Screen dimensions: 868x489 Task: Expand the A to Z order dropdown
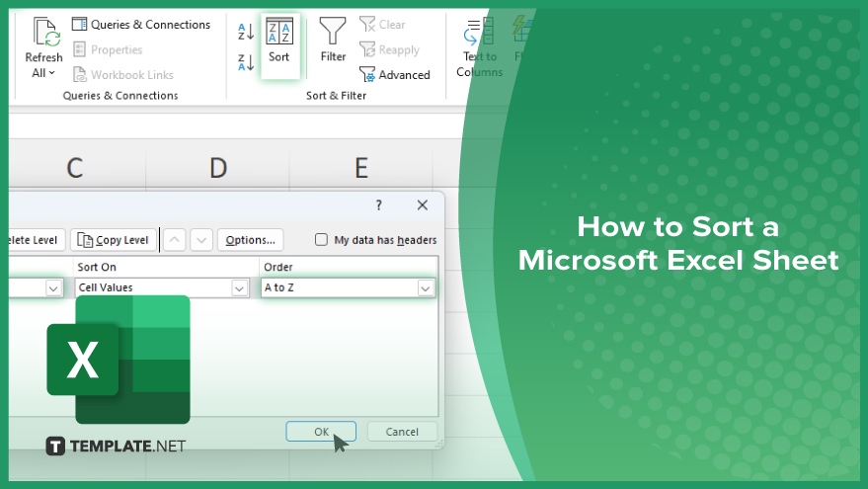point(426,288)
